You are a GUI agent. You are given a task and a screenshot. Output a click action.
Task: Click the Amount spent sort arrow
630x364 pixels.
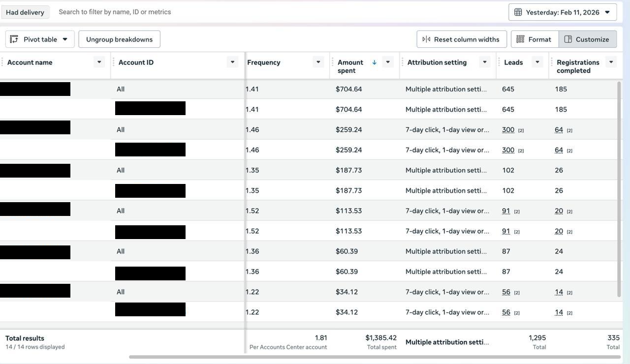(x=374, y=62)
